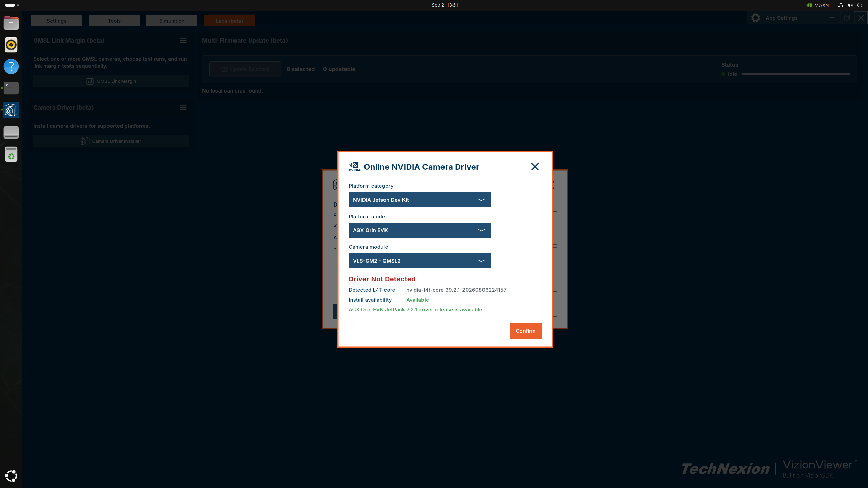The height and width of the screenshot is (488, 868).
Task: Click the green Available install status
Action: click(x=417, y=300)
